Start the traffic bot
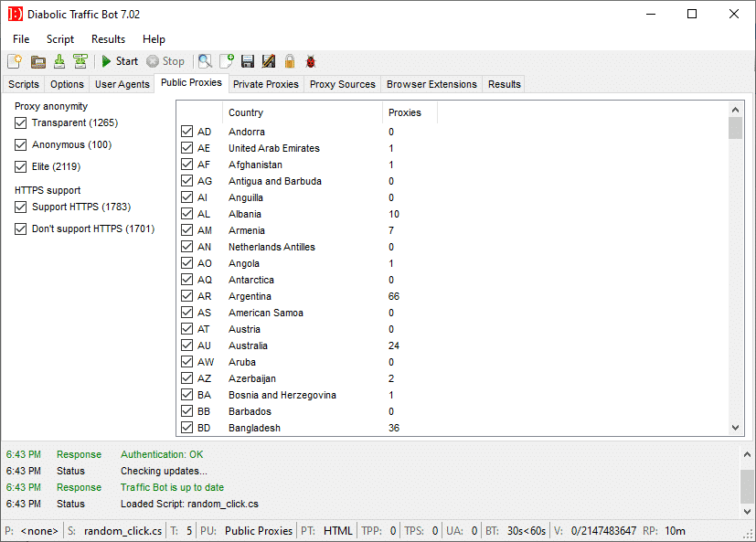 (x=120, y=61)
